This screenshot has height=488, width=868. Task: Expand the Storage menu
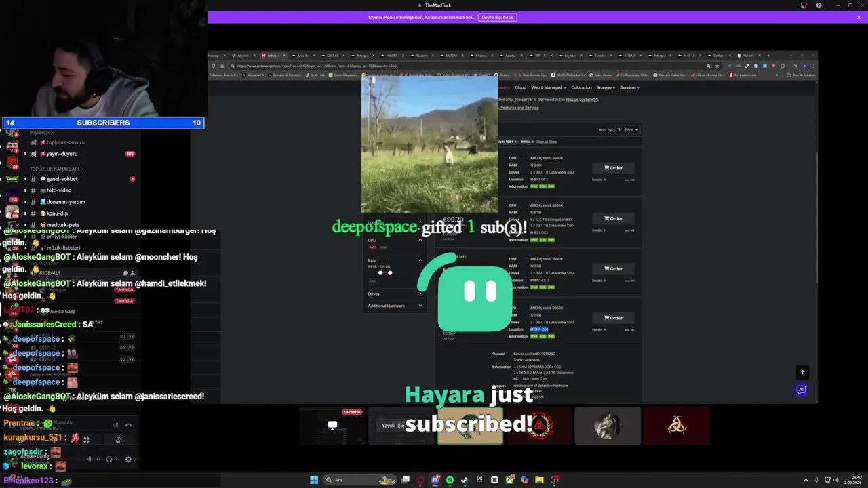click(606, 87)
